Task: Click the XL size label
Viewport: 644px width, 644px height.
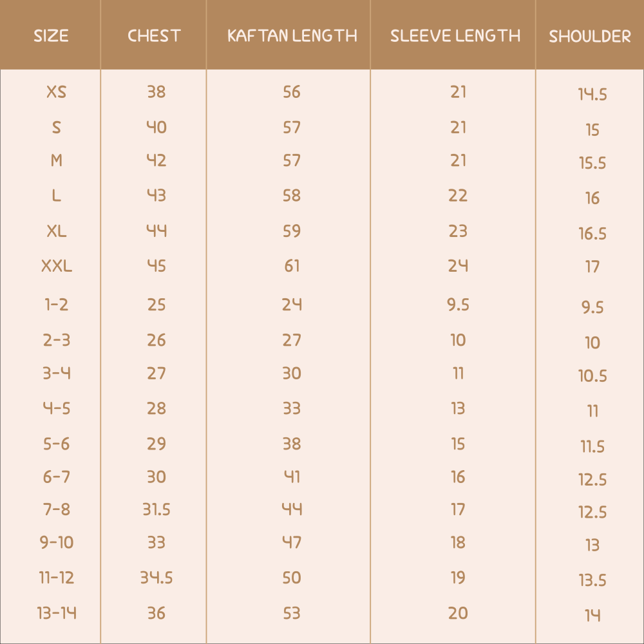Action: point(56,231)
